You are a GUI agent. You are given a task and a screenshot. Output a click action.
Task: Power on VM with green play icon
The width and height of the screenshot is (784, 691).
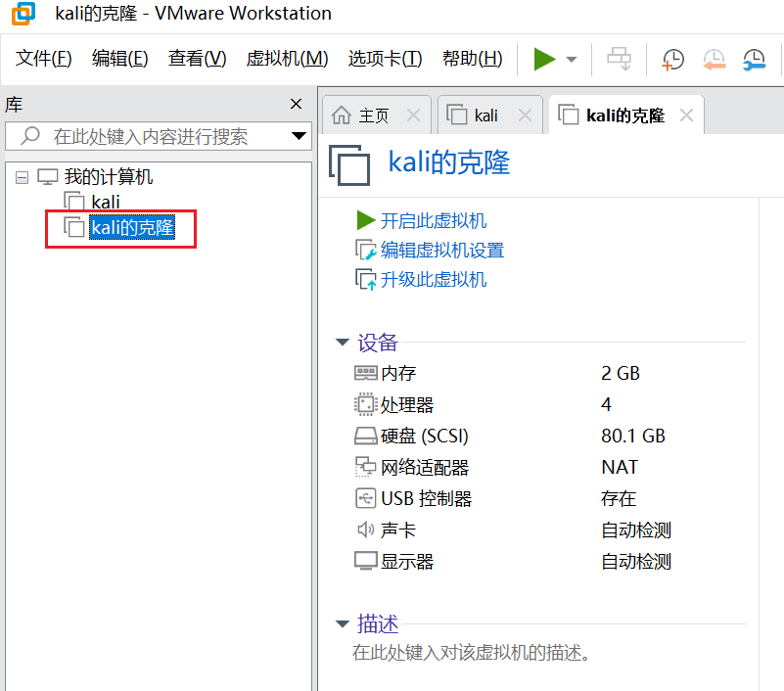coord(544,59)
